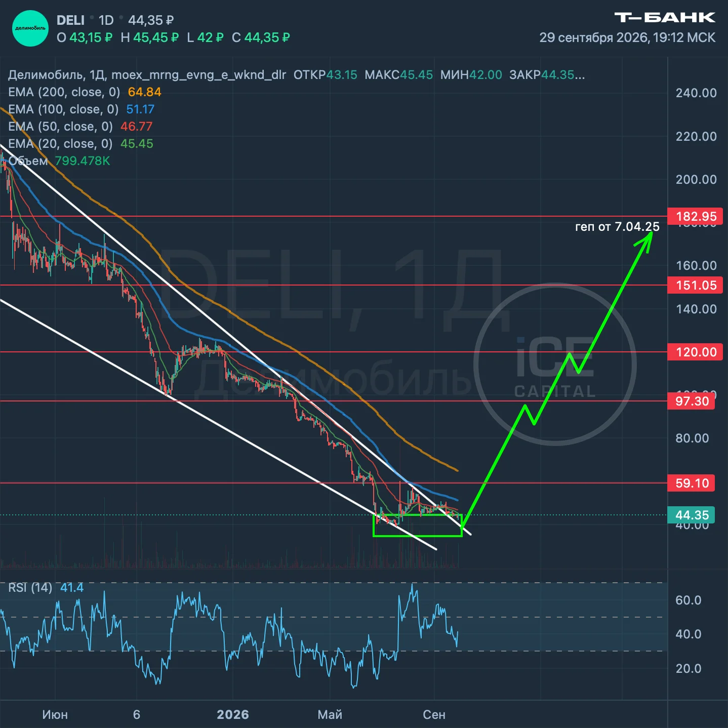The width and height of the screenshot is (728, 728).
Task: Click the 182.95 red price level label
Action: (x=696, y=217)
